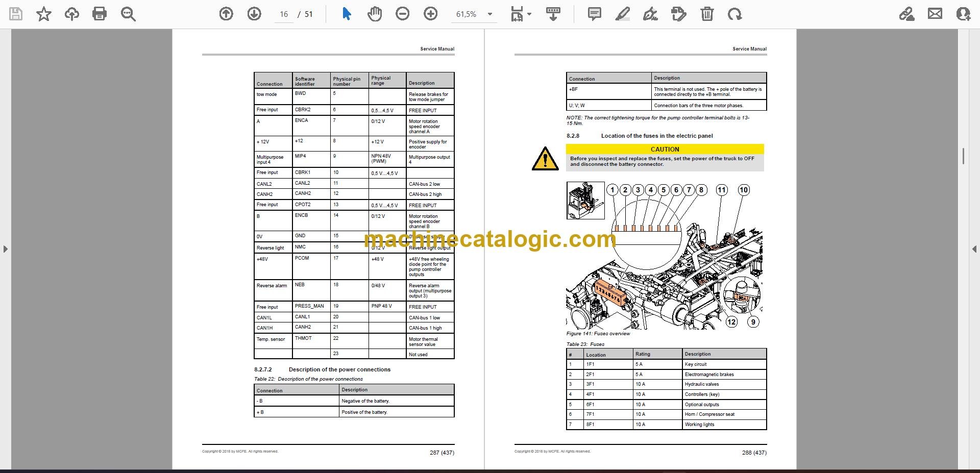The height and width of the screenshot is (473, 980).
Task: Add a sticky note comment
Action: [595, 14]
